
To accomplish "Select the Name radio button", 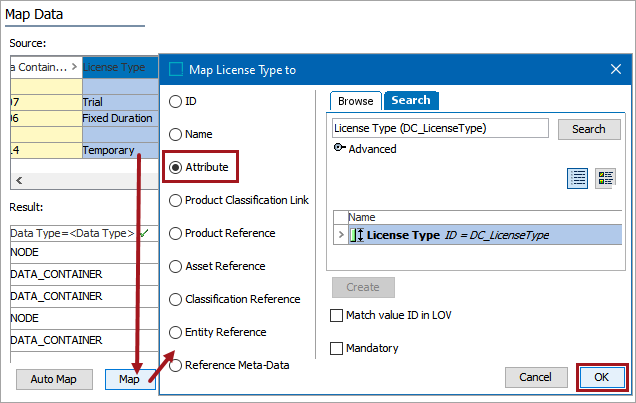I will [175, 134].
